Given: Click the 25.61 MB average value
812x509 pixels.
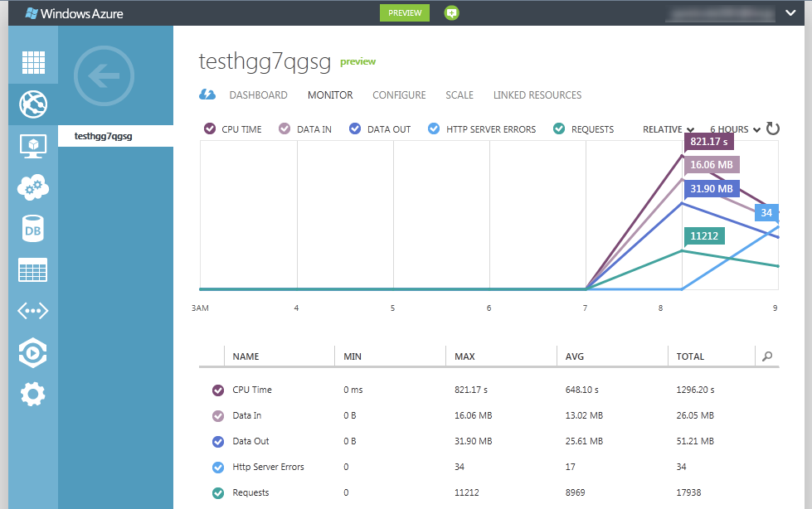Looking at the screenshot, I should (x=584, y=442).
